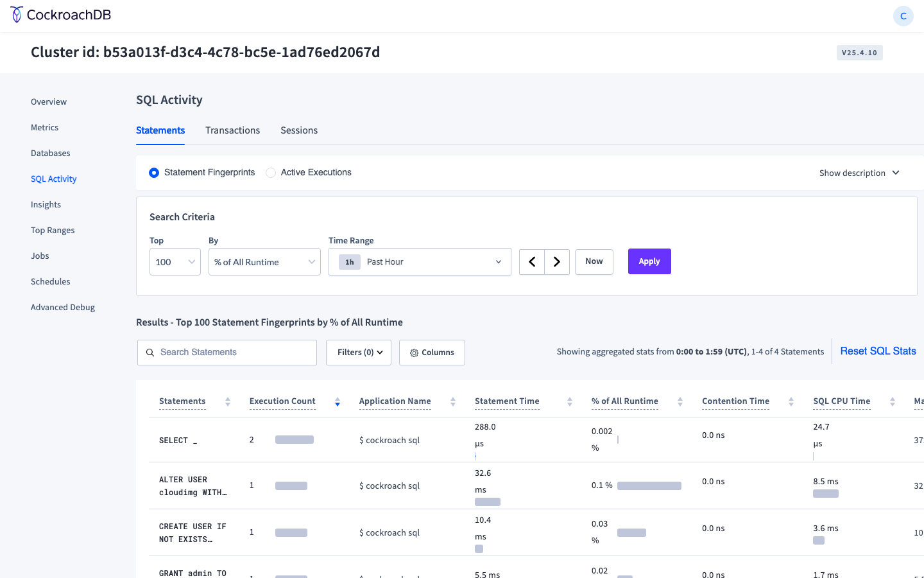Screen dimensions: 924x578
Task: Click the 0.1 % runtime value
Action: [x=602, y=486]
